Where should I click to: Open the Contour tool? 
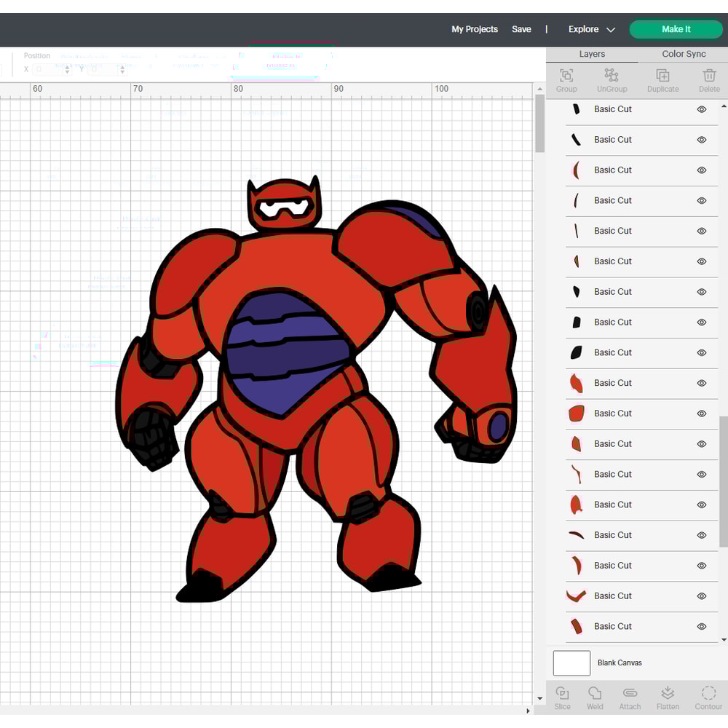(x=708, y=697)
